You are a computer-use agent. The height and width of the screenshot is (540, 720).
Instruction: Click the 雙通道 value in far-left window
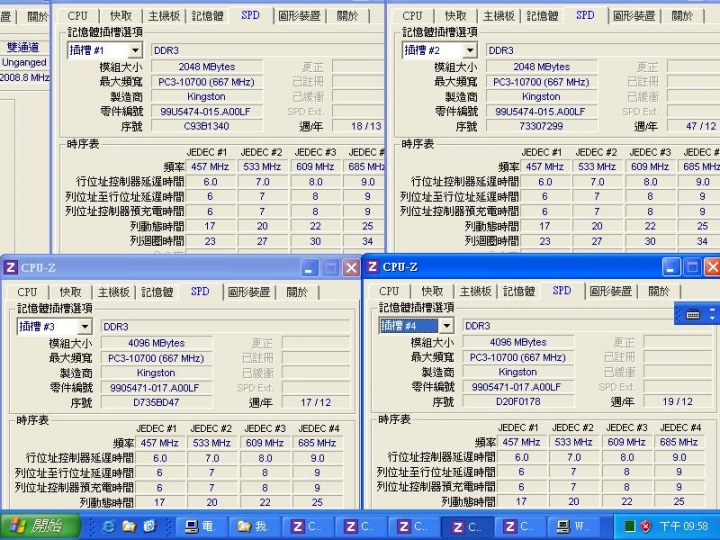[x=23, y=47]
